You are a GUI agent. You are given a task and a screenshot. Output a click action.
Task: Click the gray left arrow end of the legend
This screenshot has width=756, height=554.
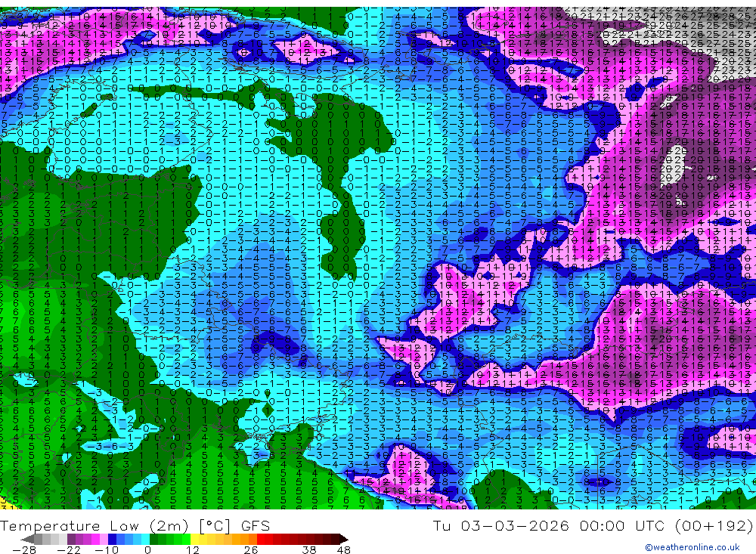tap(27, 539)
